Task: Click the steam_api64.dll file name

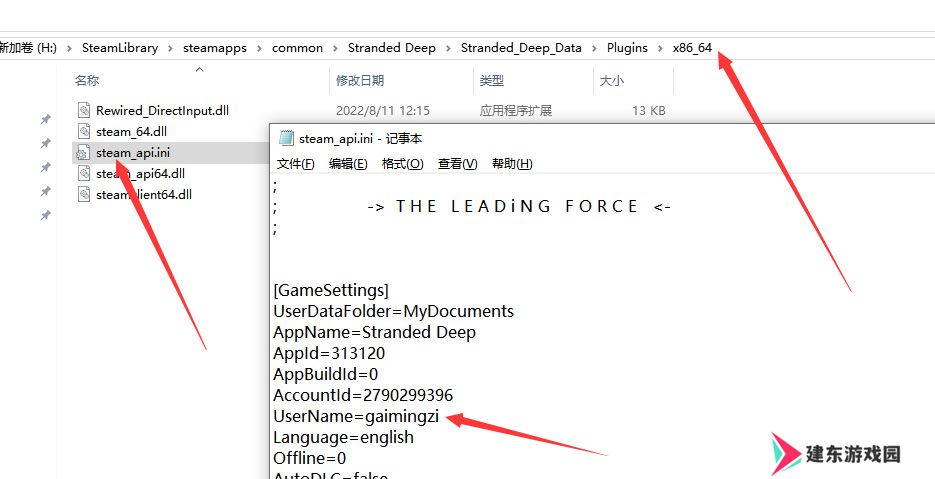Action: tap(140, 174)
